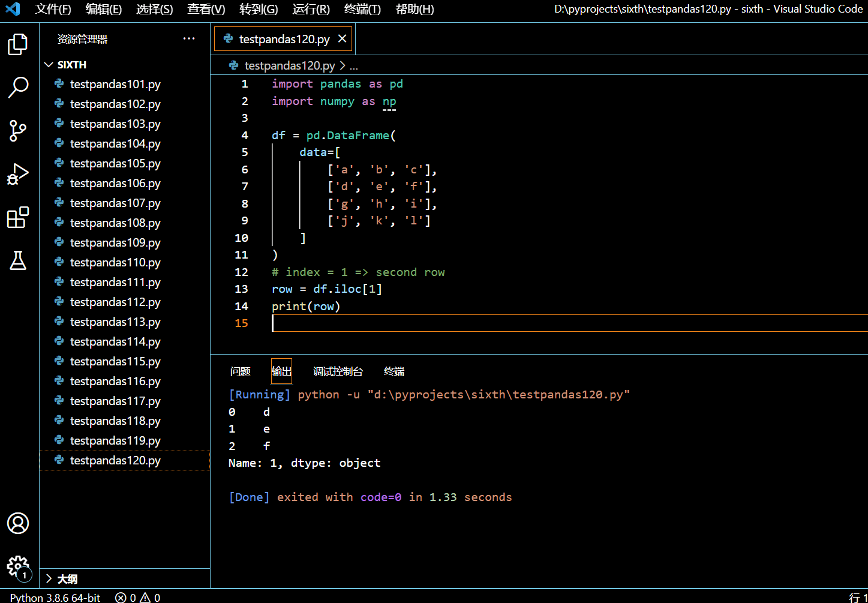Open the Testing flask icon
868x603 pixels.
click(x=18, y=260)
